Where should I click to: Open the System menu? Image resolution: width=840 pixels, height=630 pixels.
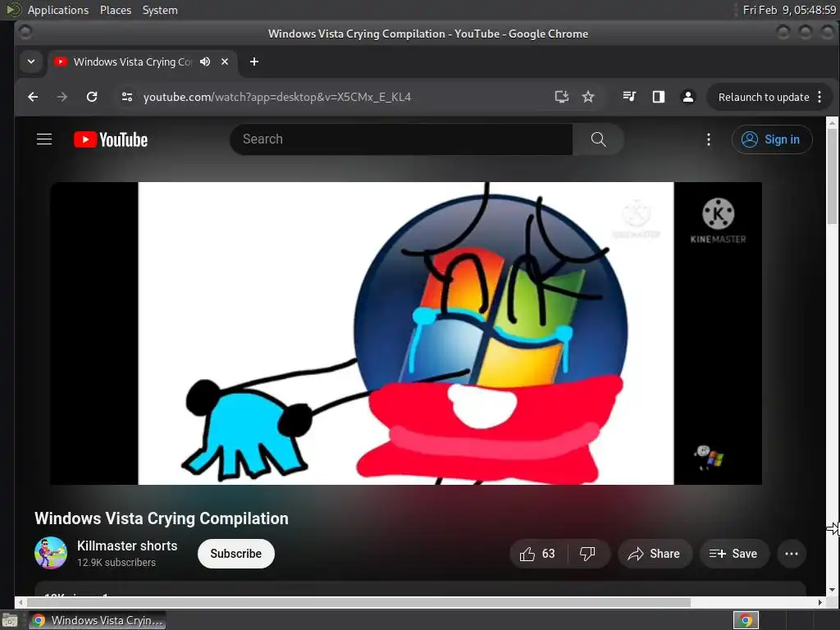coord(160,10)
